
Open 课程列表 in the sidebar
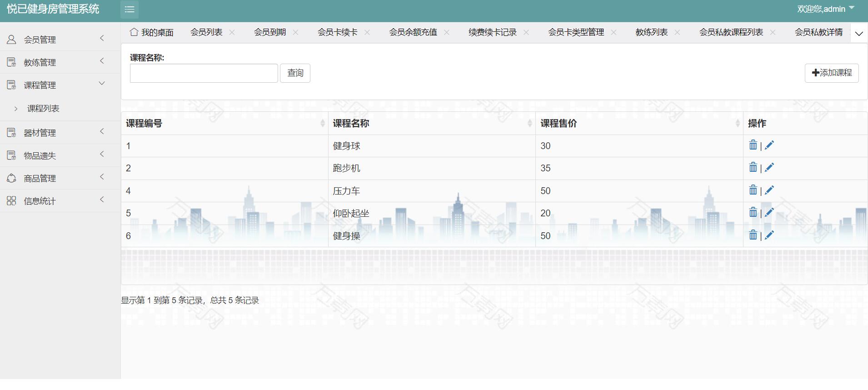coord(43,109)
